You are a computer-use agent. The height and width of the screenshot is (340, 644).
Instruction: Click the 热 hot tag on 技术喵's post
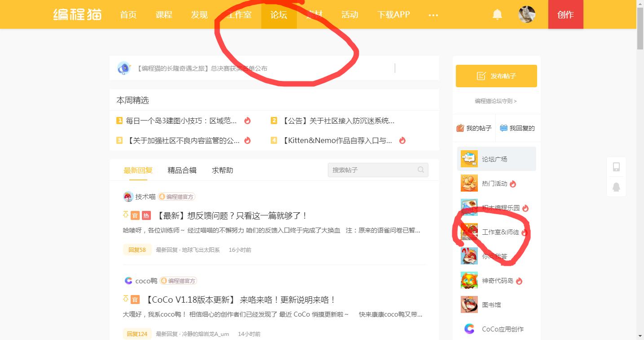[146, 215]
